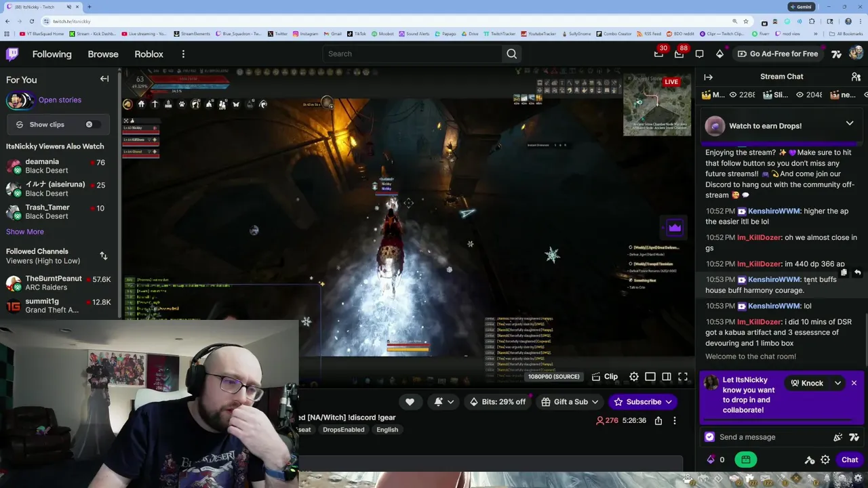Select the Browse tab
Screen dimensions: 868x488
(x=103, y=54)
